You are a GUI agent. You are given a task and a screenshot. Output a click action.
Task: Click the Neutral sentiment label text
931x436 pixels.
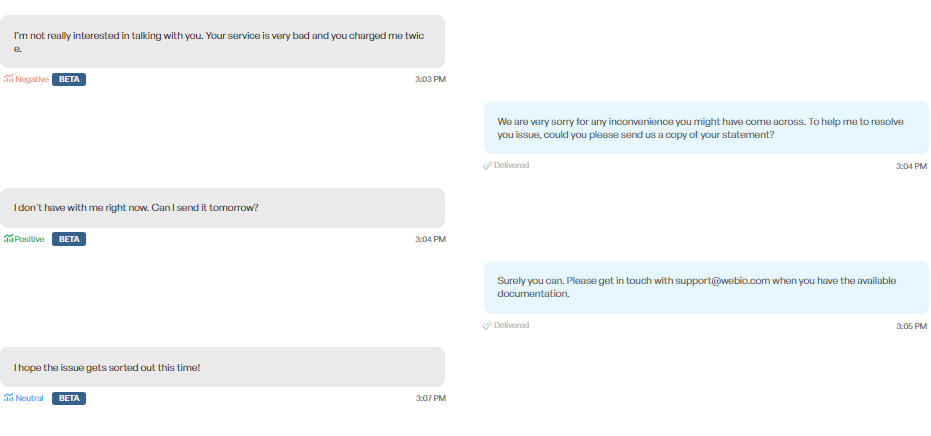coord(30,398)
